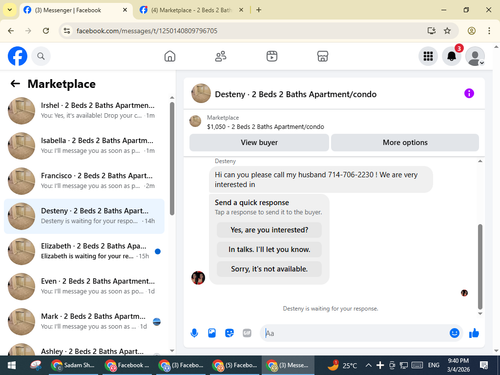Open Even's 2 Beds 2 Baths conversation
Screen dimensions: 500x375
(x=84, y=286)
